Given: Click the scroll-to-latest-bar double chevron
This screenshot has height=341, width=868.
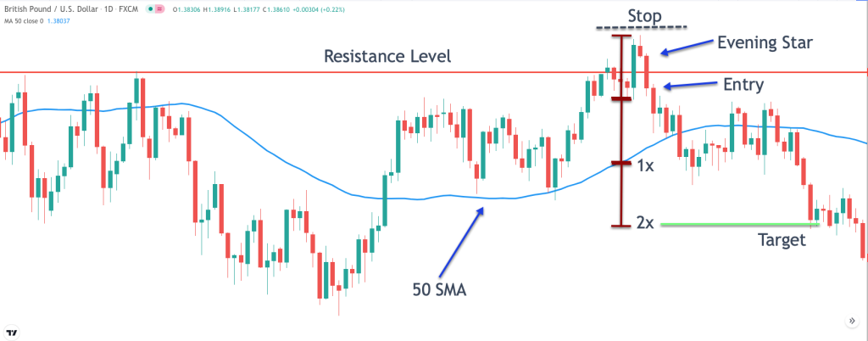Looking at the screenshot, I should tap(850, 321).
